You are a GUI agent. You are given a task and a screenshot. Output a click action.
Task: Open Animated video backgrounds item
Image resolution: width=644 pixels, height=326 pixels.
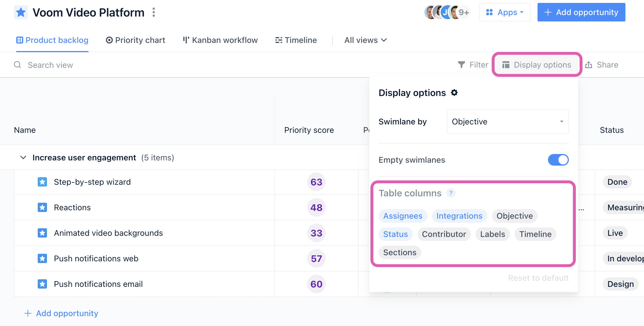tap(108, 233)
